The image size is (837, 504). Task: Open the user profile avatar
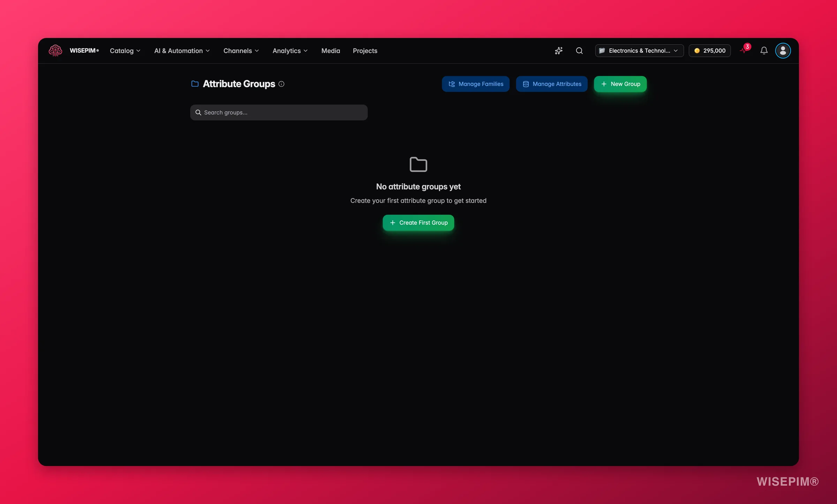(783, 51)
